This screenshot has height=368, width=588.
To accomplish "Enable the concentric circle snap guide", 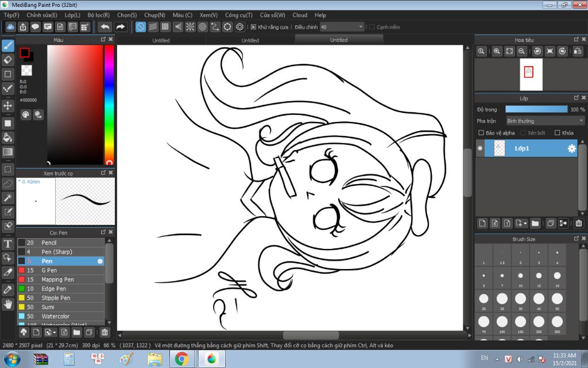I will click(203, 27).
